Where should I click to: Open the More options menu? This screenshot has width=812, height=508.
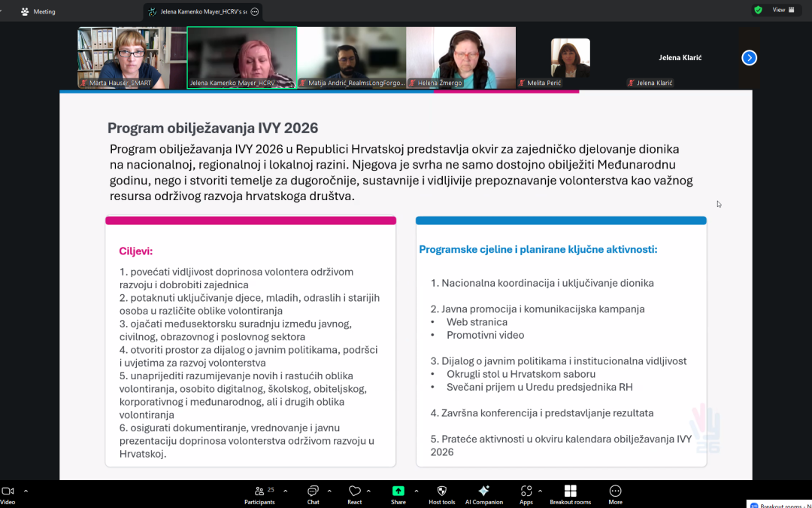(x=615, y=494)
